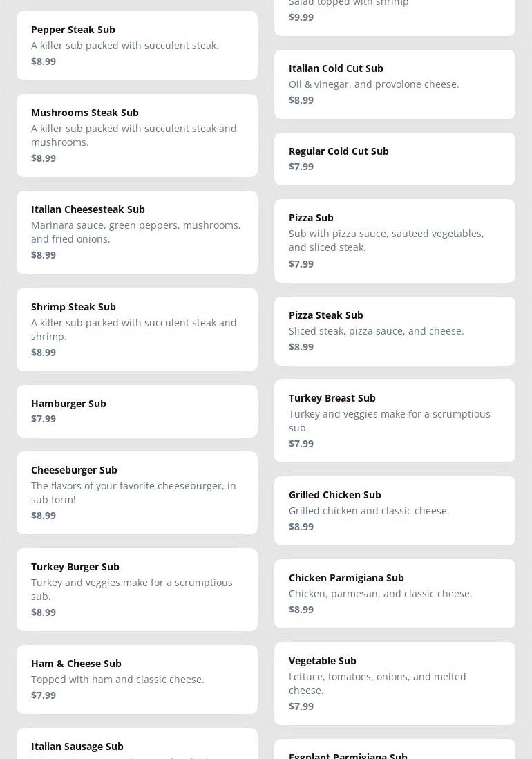Select the Regular Cold Cut Sub
This screenshot has width=532, height=759.
pyautogui.click(x=395, y=158)
